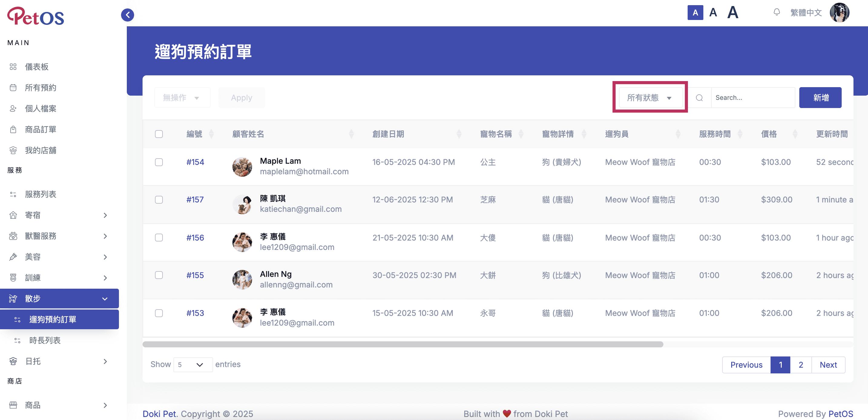Click the 所有預約 calendar icon

tap(13, 87)
